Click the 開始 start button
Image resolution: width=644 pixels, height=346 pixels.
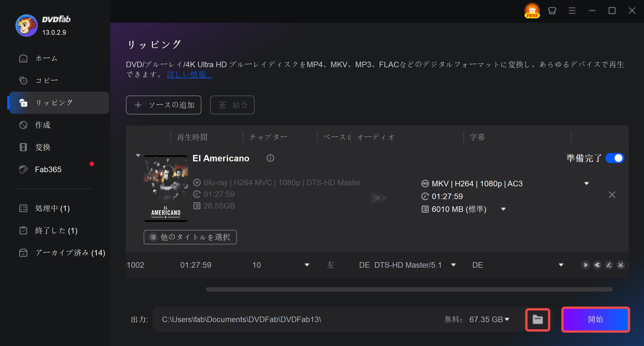coord(595,319)
